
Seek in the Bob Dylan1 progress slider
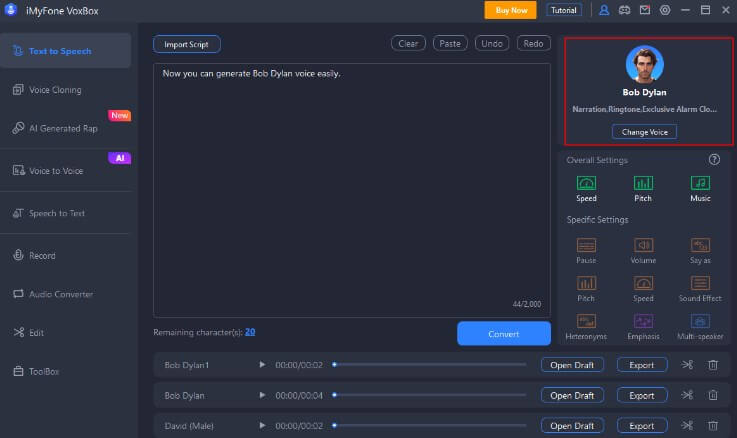430,365
